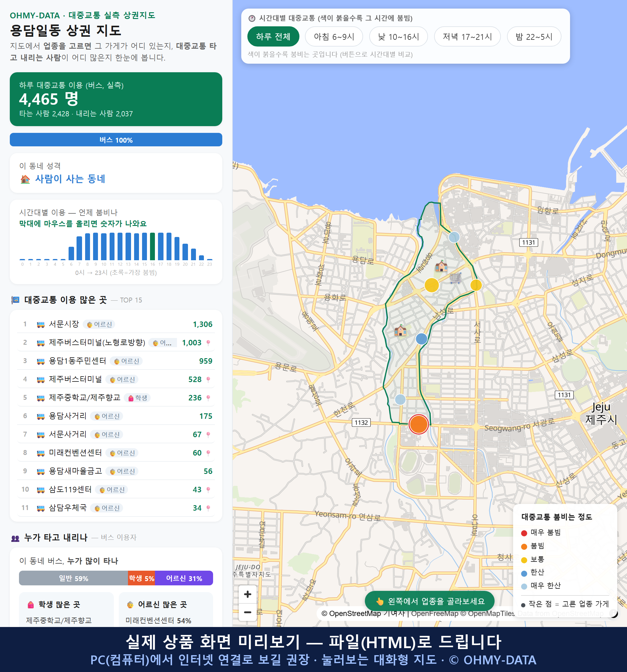The width and height of the screenshot is (627, 672).
Task: Click the dark blue stop marker
Action: [x=422, y=339]
